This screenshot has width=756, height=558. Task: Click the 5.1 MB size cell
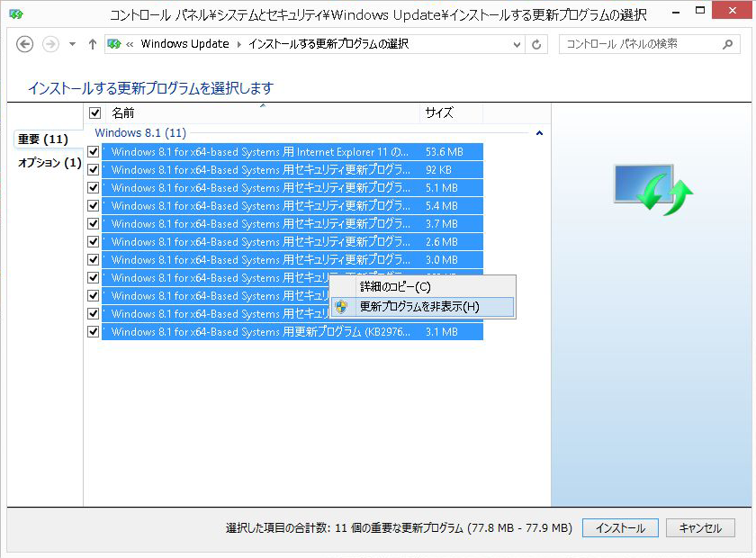click(442, 187)
